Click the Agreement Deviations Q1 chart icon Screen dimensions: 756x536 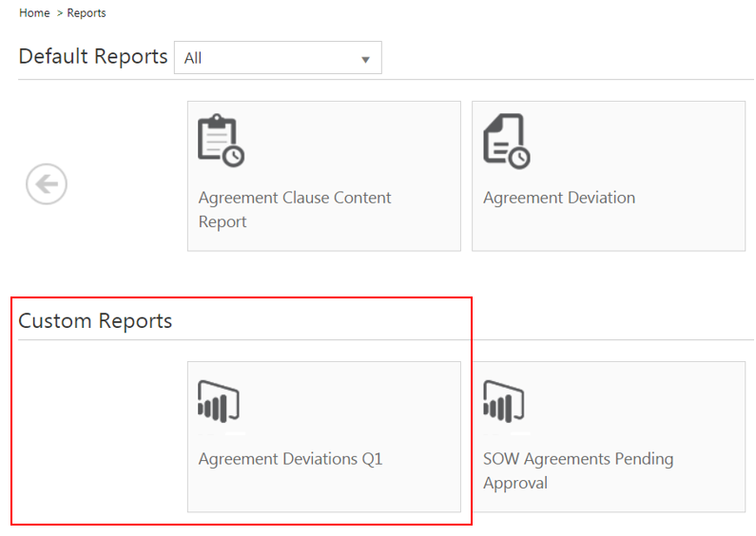[218, 402]
